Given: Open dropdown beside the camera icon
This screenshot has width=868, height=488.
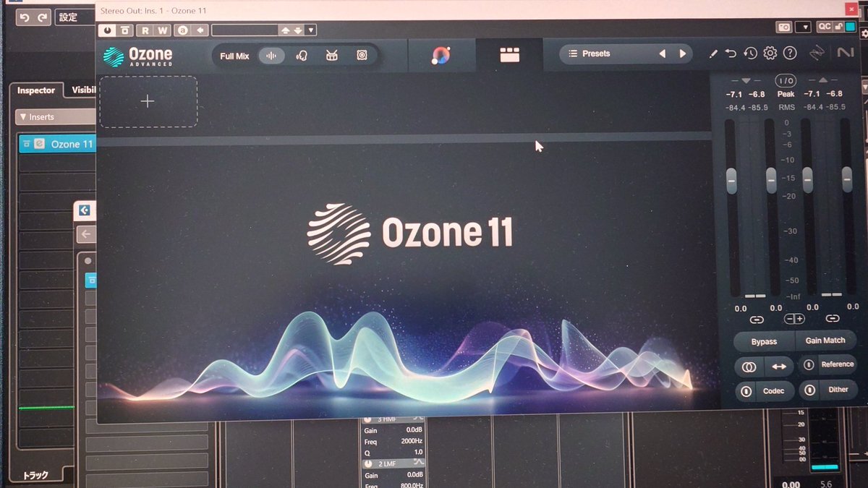Looking at the screenshot, I should (803, 27).
